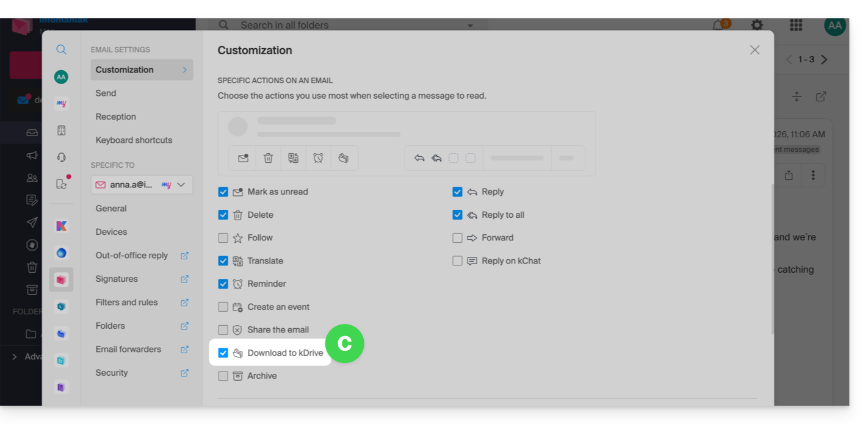Click the trash icon in preview toolbar
868x424 pixels.
[x=268, y=158]
